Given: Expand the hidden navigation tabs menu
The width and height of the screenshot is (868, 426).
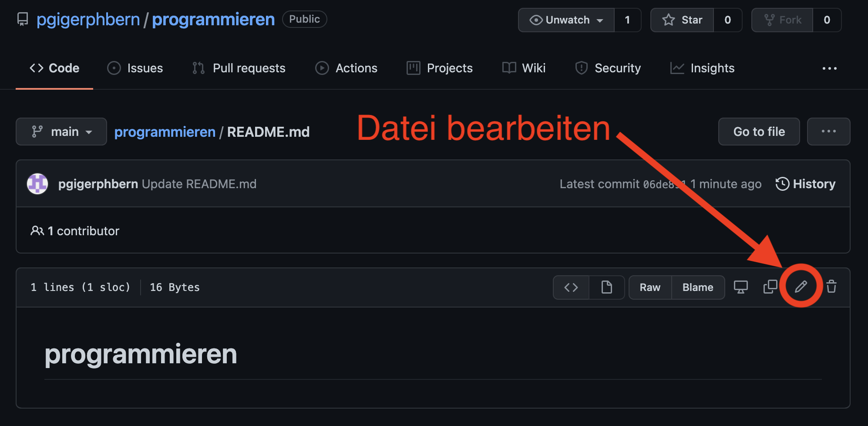Looking at the screenshot, I should [829, 68].
